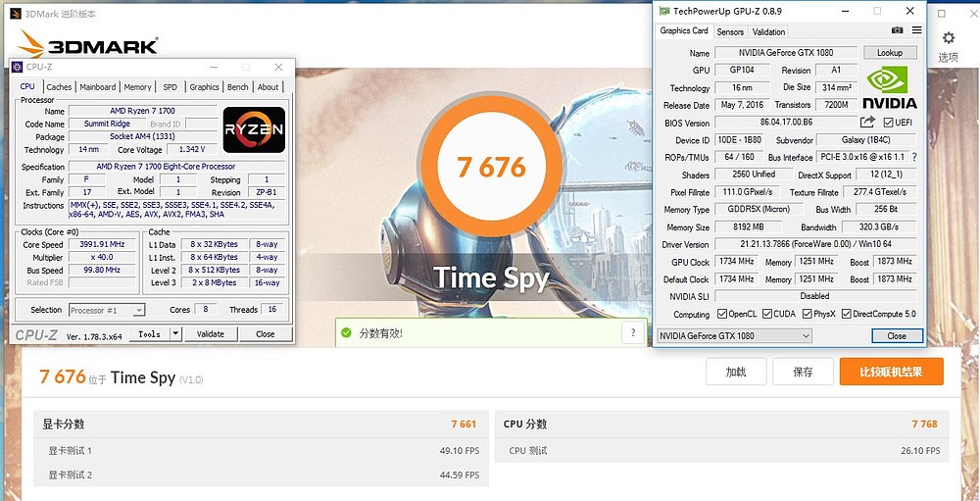Click BIOS share export icon in GPU-Z
This screenshot has width=980, height=501.
[867, 122]
